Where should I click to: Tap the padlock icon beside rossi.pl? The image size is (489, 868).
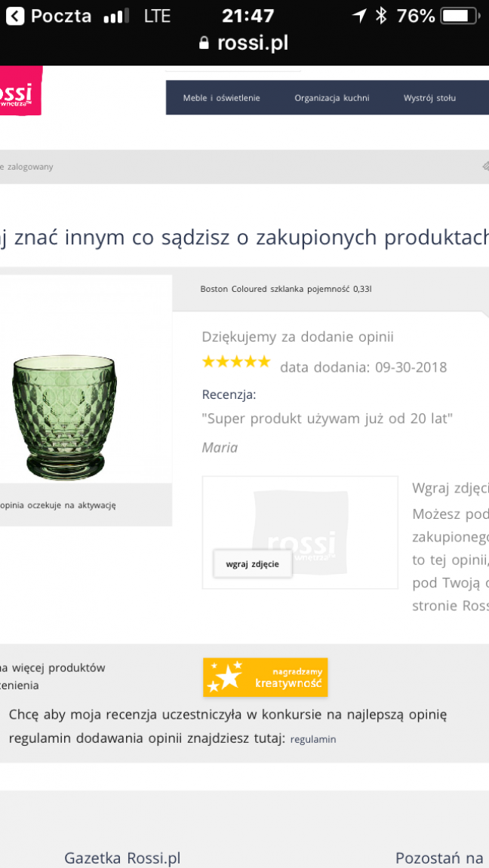click(x=204, y=44)
